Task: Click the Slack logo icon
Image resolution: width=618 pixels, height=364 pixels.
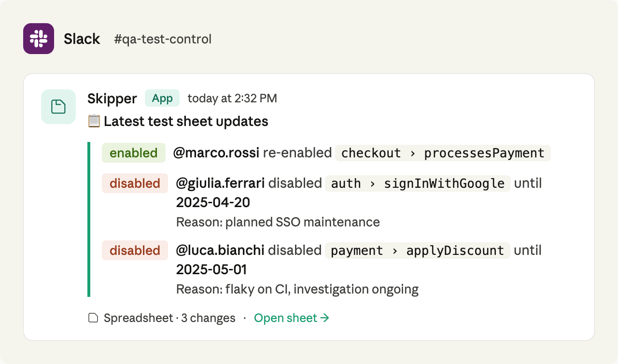Action: point(38,38)
